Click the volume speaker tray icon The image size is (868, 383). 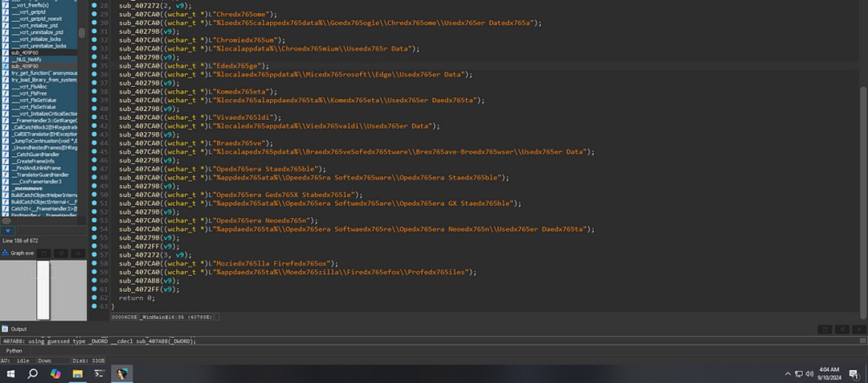[x=810, y=373]
